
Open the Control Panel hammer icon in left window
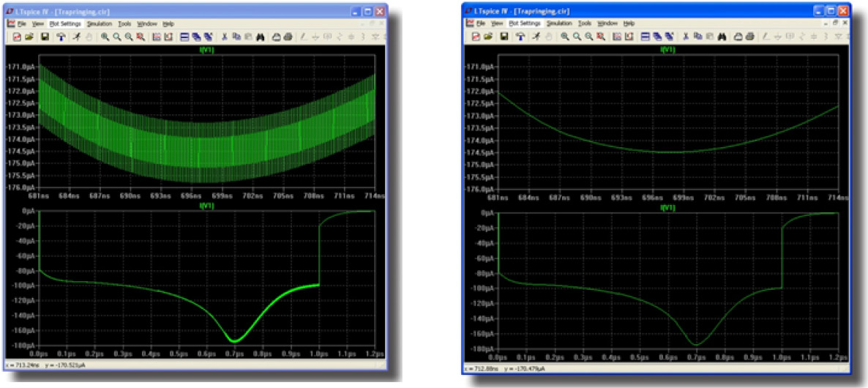pyautogui.click(x=61, y=37)
